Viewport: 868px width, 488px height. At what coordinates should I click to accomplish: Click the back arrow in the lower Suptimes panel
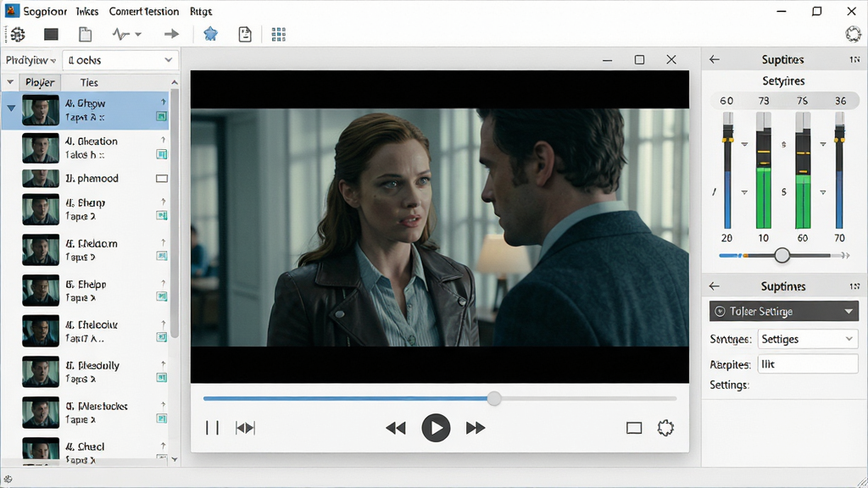pyautogui.click(x=715, y=286)
